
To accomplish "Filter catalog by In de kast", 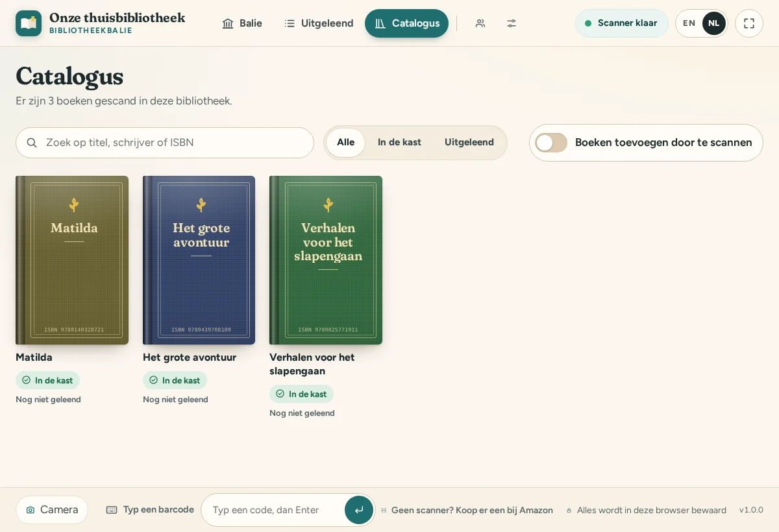I will pos(400,143).
